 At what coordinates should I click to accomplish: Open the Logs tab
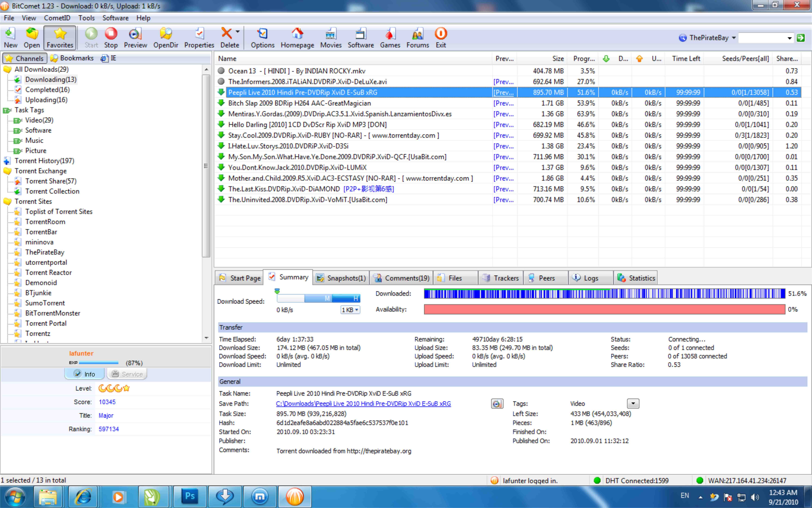[591, 278]
